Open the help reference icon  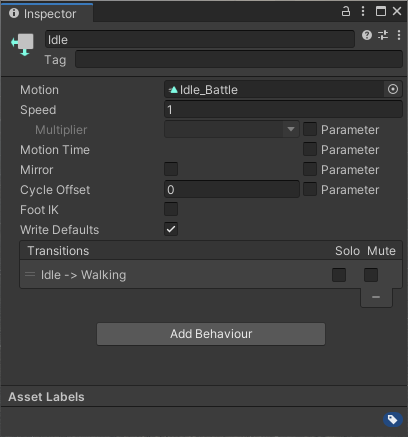tap(367, 35)
